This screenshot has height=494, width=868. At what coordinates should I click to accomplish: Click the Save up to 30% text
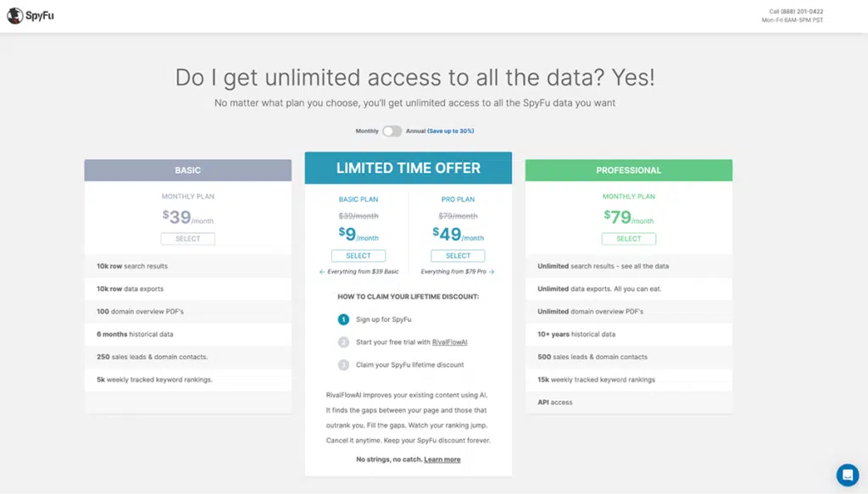pyautogui.click(x=451, y=131)
